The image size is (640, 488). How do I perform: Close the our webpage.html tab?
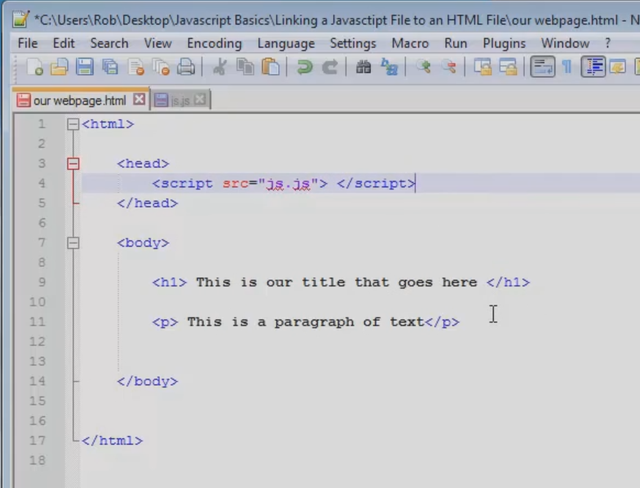coord(139,99)
